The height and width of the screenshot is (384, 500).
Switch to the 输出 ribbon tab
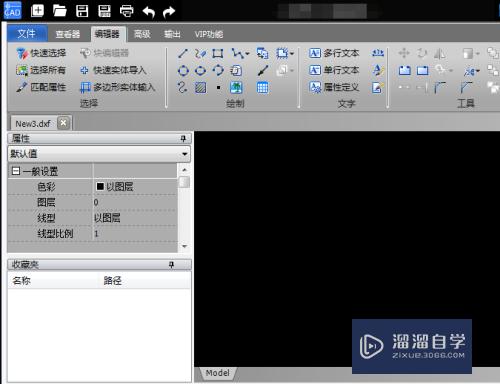(x=172, y=34)
